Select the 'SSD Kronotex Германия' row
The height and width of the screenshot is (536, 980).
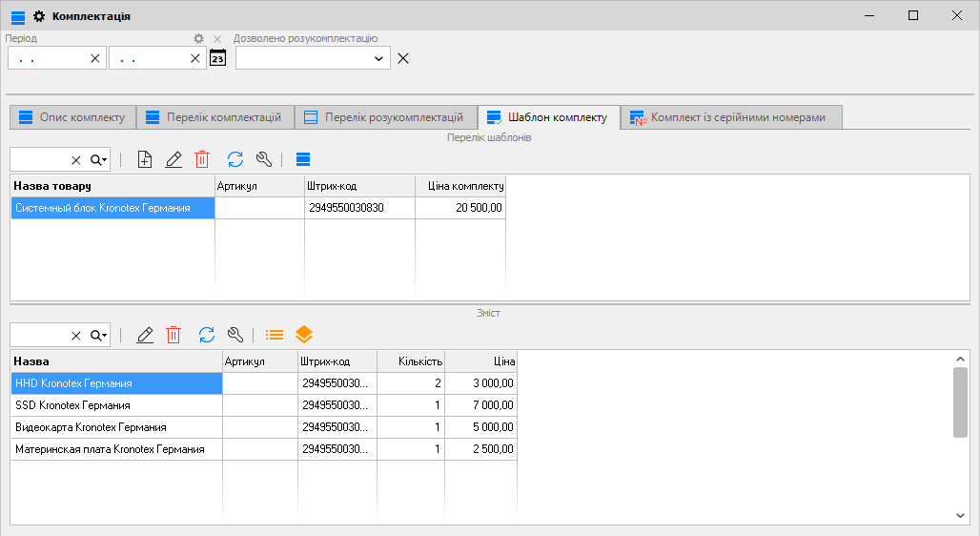(x=116, y=405)
